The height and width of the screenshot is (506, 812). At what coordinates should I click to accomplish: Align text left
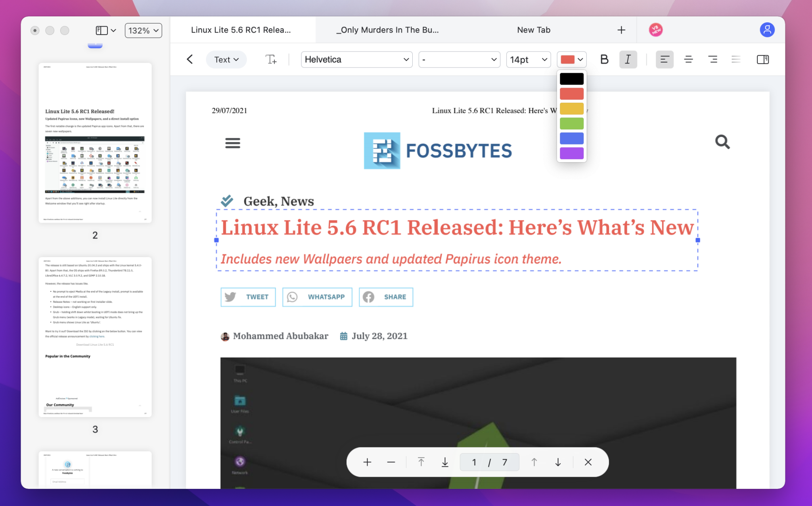[665, 60]
